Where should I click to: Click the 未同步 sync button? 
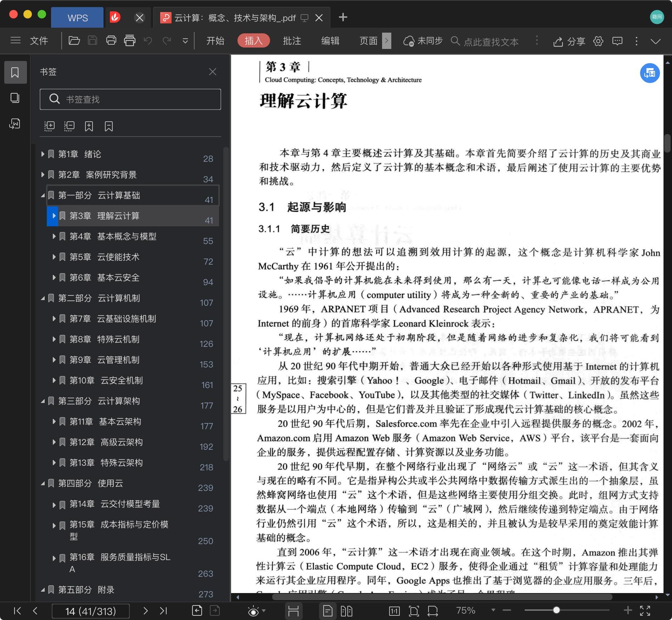pos(423,41)
